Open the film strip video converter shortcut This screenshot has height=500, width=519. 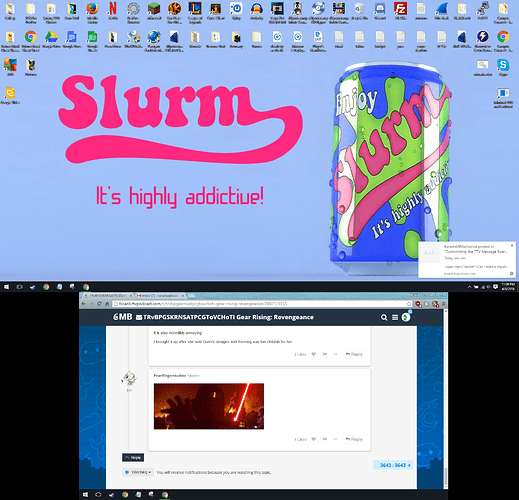tap(339, 12)
